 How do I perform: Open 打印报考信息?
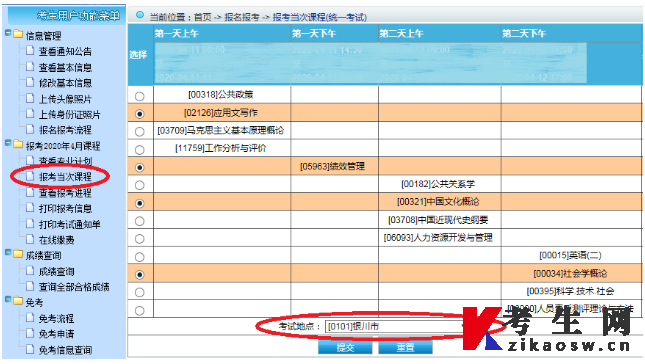[x=65, y=209]
